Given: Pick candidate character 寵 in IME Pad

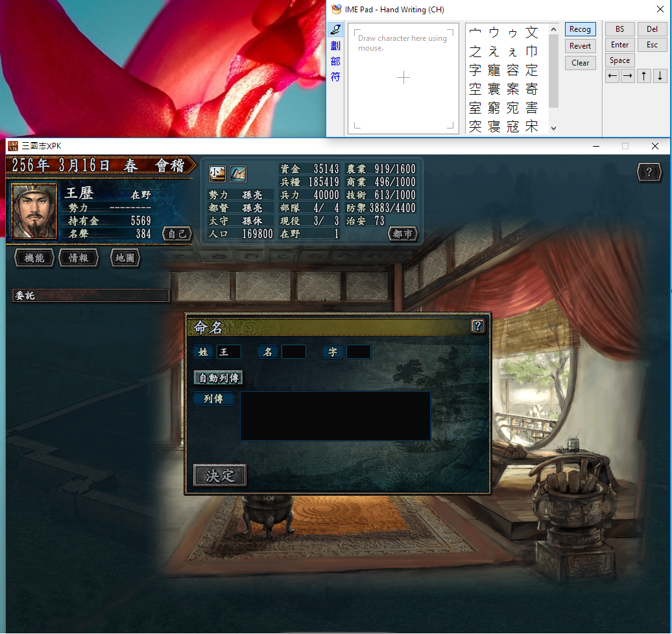Looking at the screenshot, I should tap(494, 70).
